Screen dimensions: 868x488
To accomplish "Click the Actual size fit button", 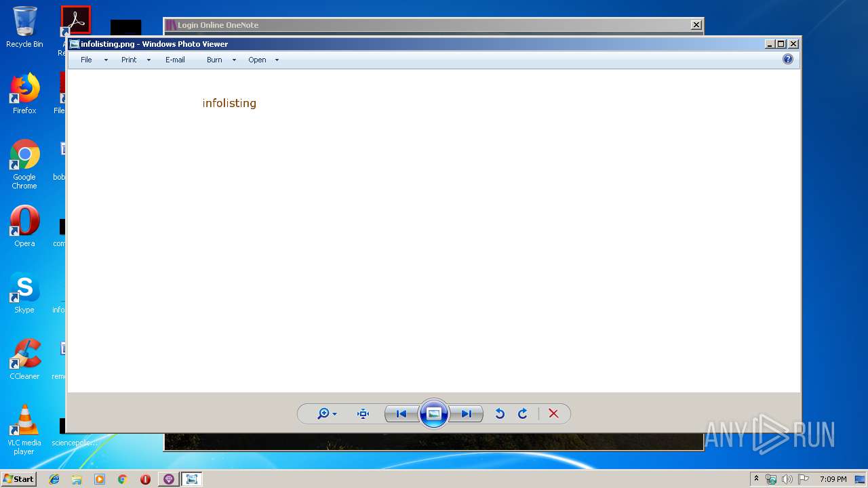I will [363, 413].
